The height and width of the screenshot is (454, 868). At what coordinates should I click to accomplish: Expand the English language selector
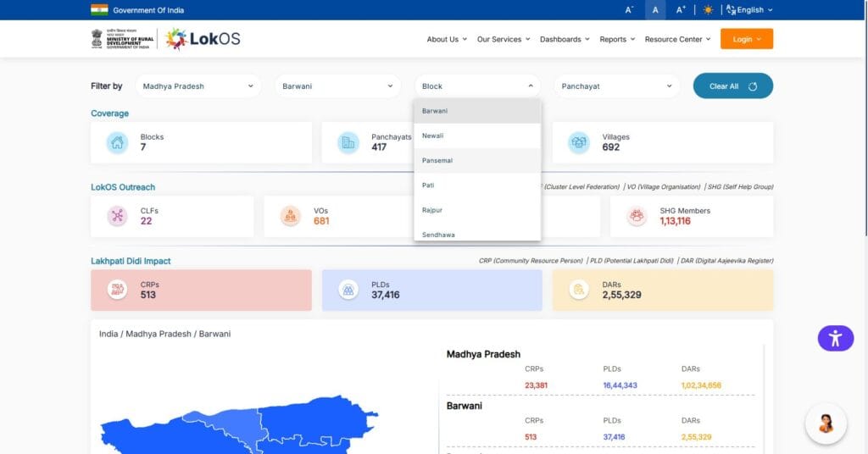(x=749, y=10)
